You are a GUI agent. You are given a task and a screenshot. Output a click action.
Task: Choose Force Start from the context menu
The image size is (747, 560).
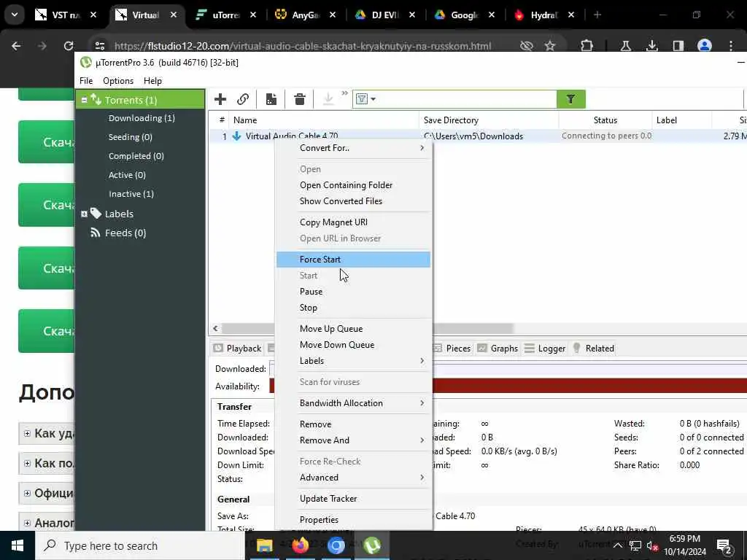[x=353, y=260]
